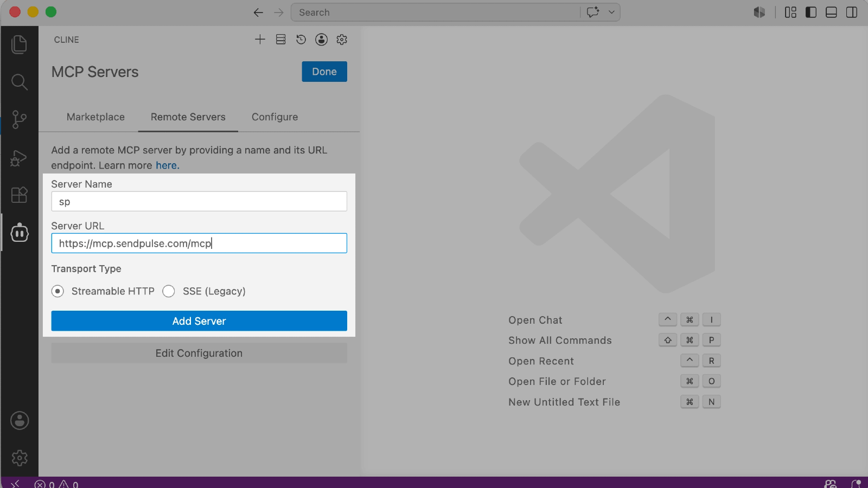Expand the chat dropdown chevron in the title bar
This screenshot has height=488, width=868.
[x=611, y=12]
